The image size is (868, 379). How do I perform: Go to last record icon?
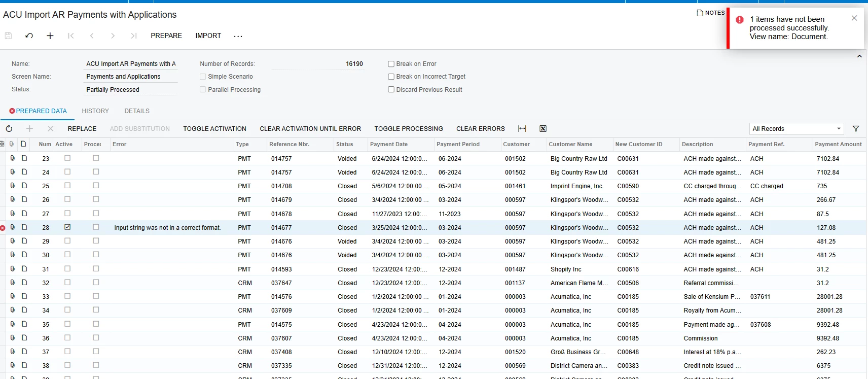[x=133, y=36]
